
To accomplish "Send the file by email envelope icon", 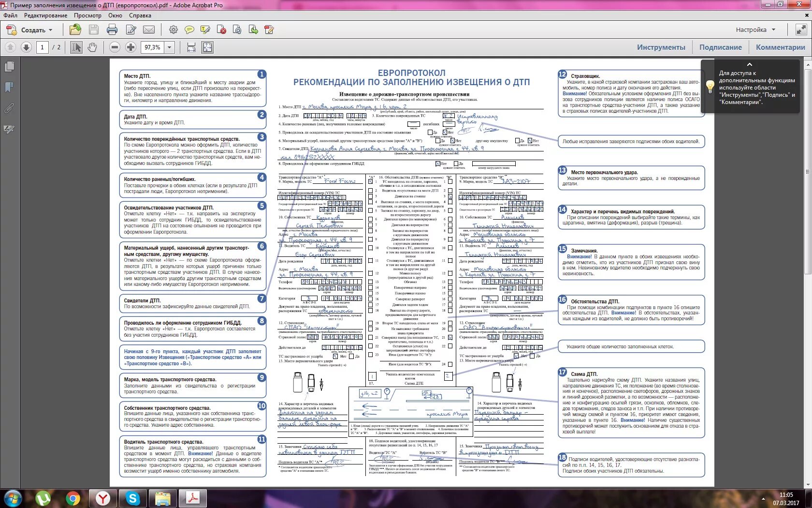I will pos(149,30).
